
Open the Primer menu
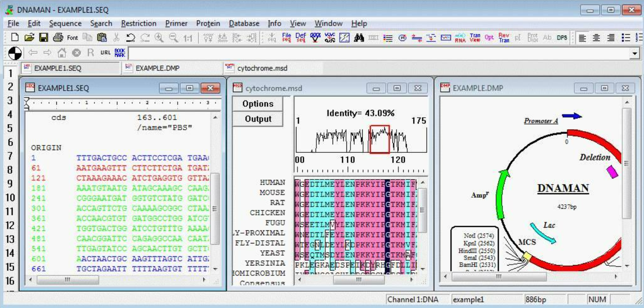tap(176, 24)
